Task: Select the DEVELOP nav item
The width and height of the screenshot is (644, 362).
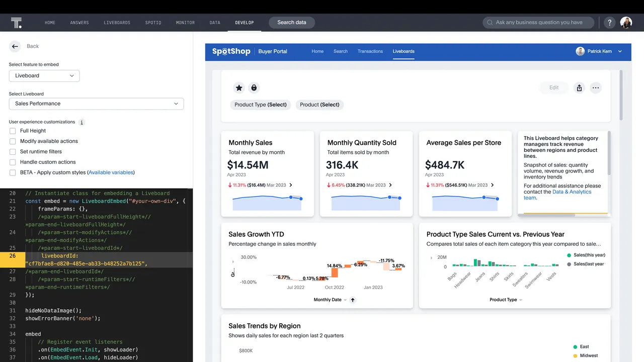Action: [x=245, y=23]
